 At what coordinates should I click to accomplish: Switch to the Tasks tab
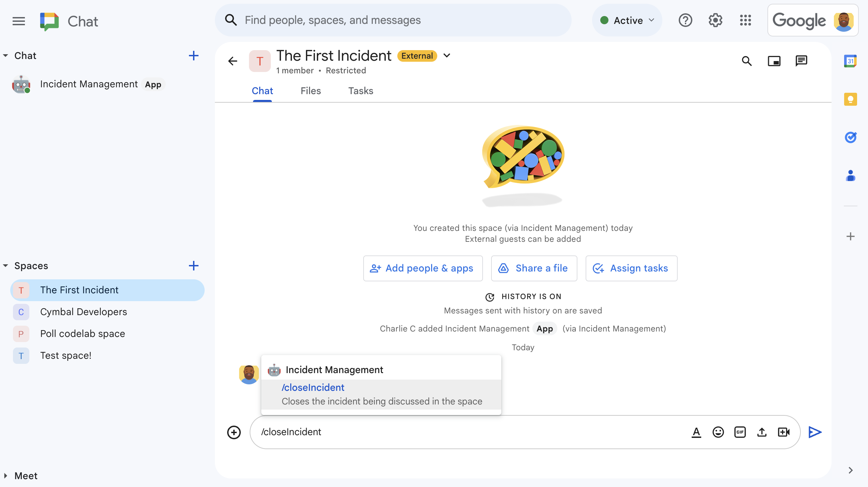click(x=361, y=91)
